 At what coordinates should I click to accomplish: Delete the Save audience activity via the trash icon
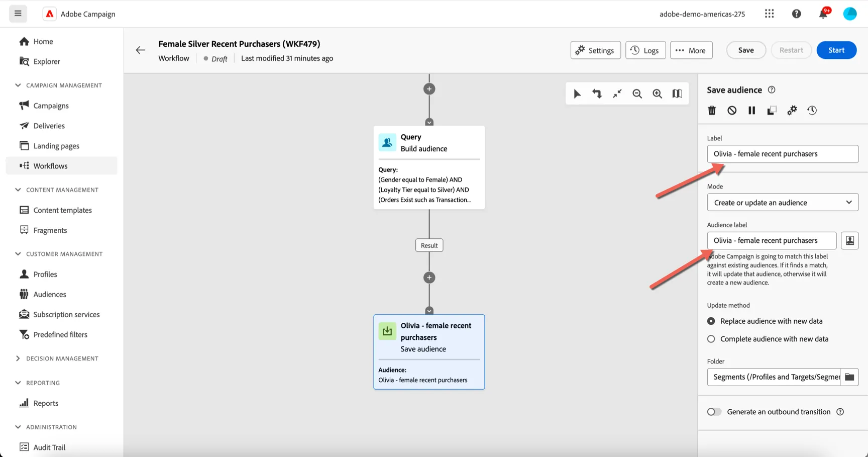[x=712, y=110]
